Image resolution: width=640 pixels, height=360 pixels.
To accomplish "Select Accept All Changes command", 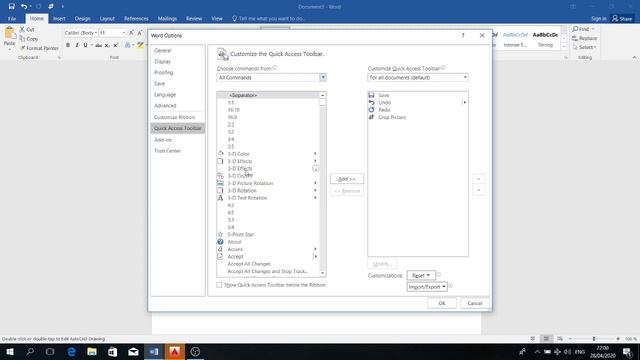I will (267, 264).
